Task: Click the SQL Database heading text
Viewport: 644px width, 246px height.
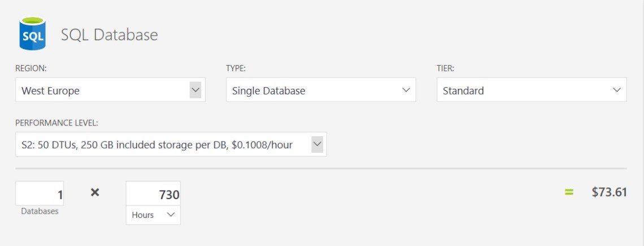Action: pyautogui.click(x=109, y=34)
